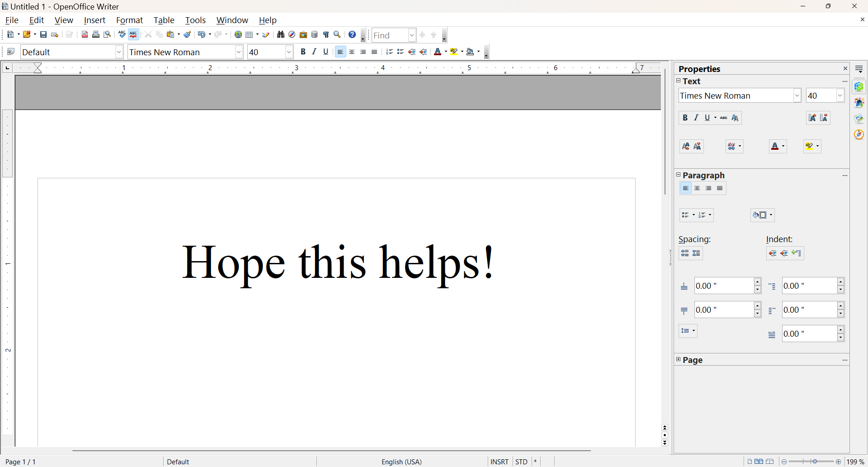This screenshot has height=467, width=868.
Task: Click the Export as PDF icon
Action: (x=85, y=35)
